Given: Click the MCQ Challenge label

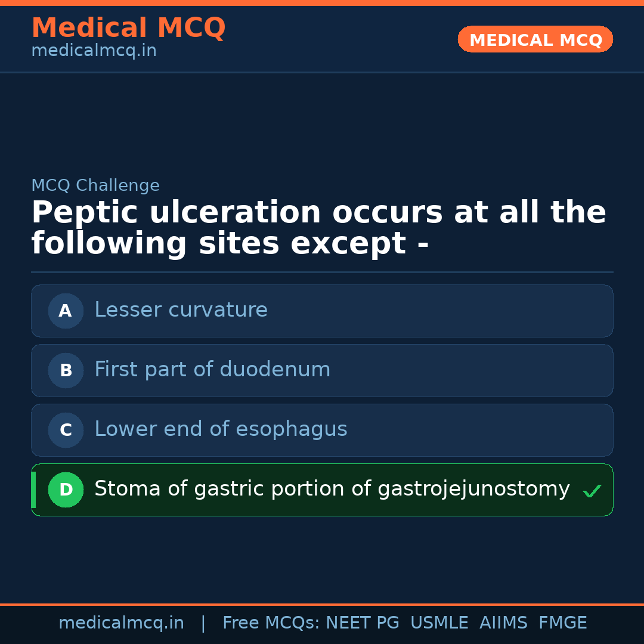Looking at the screenshot, I should (x=95, y=185).
